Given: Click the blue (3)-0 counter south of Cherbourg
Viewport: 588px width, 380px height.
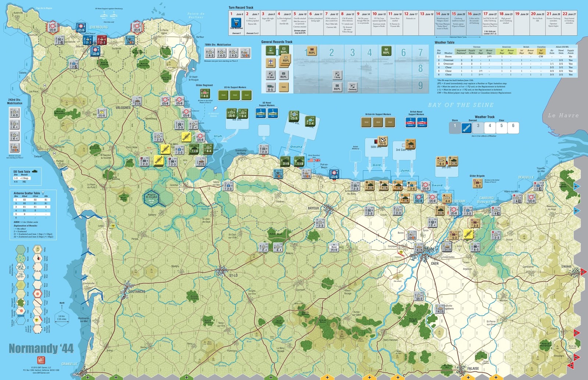Looking at the screenshot, I should tap(95, 51).
